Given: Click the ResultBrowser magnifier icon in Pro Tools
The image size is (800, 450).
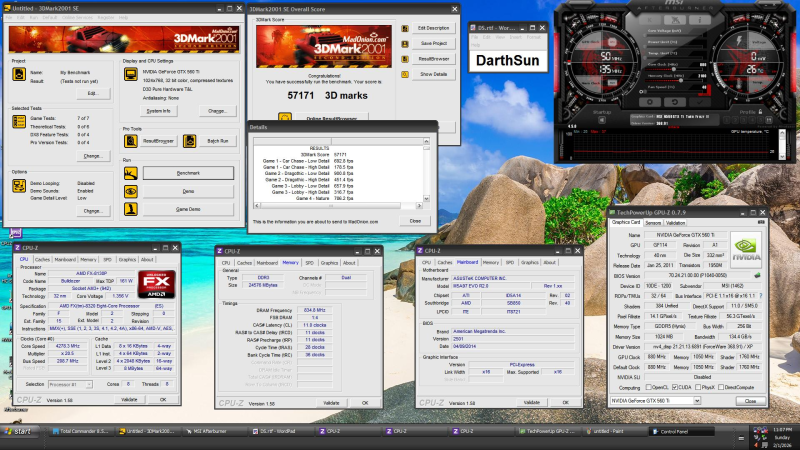Looking at the screenshot, I should [x=131, y=141].
